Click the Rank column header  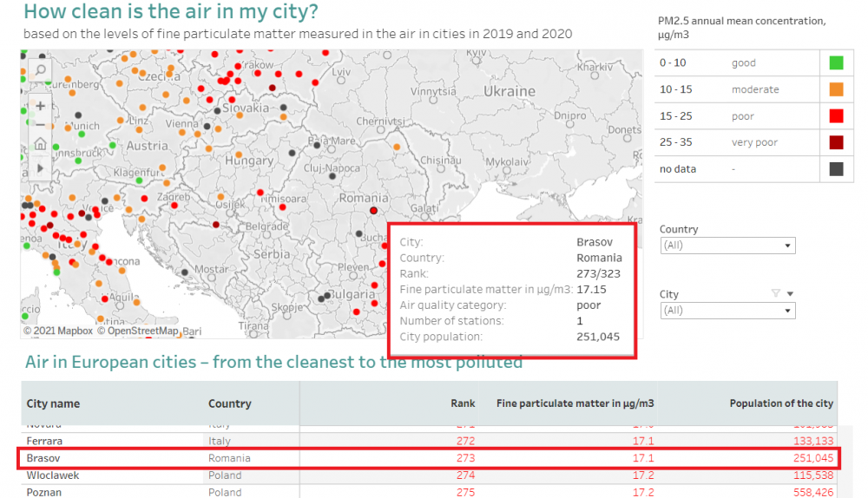[x=463, y=403]
